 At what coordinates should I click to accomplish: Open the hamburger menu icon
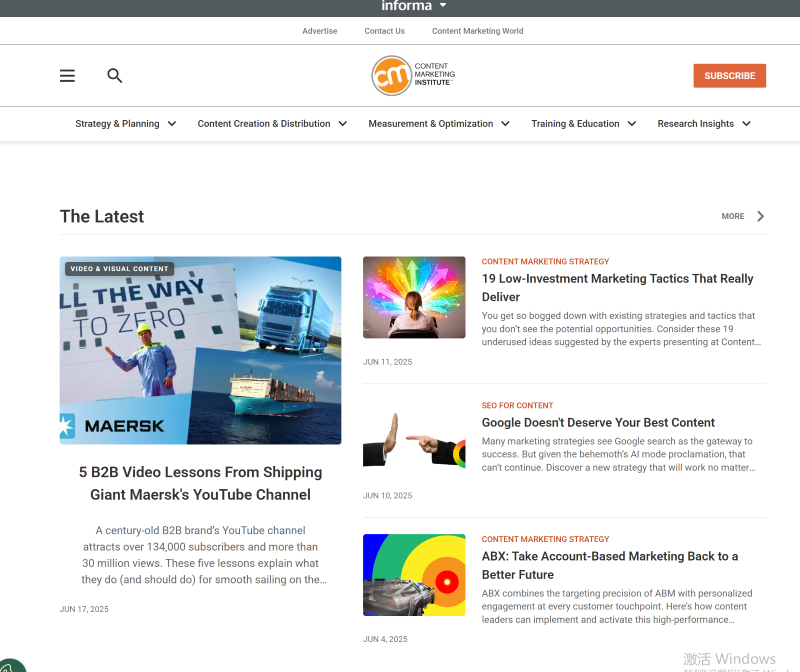(x=67, y=76)
